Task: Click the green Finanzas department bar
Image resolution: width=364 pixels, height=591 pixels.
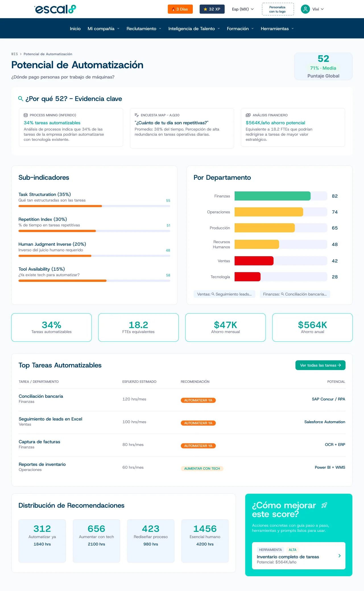Action: (272, 196)
